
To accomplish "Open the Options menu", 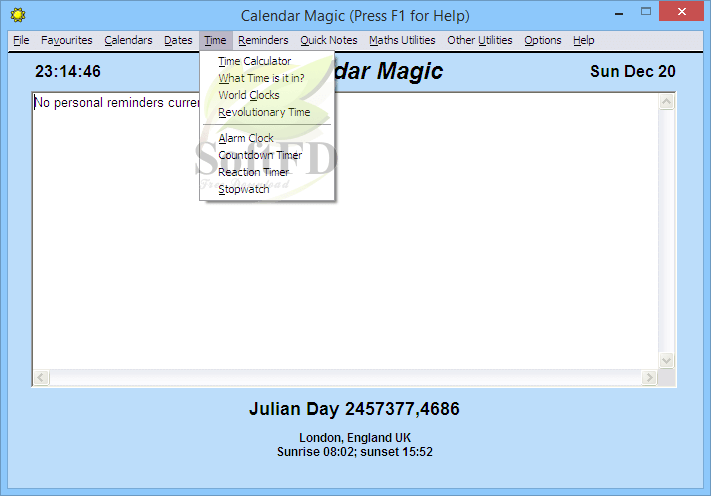I will coord(543,40).
